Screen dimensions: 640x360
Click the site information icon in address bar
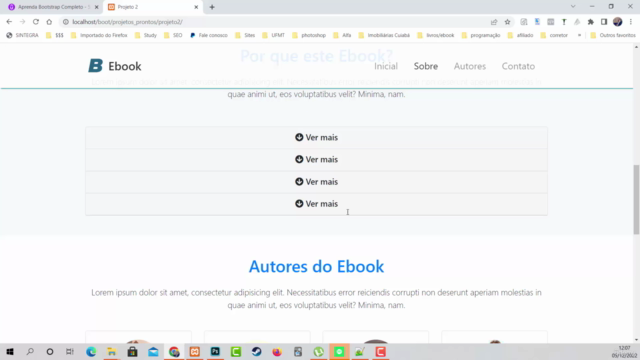click(66, 22)
